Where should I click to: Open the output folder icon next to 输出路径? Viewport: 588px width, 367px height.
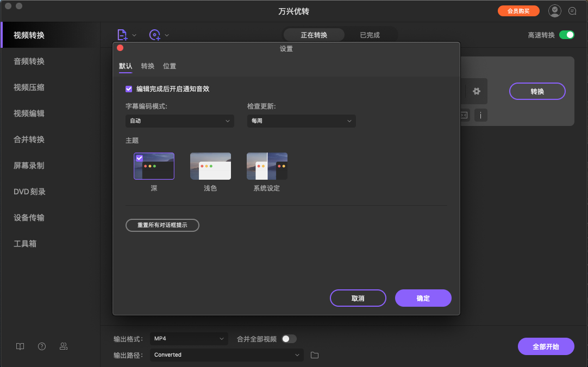click(x=314, y=355)
